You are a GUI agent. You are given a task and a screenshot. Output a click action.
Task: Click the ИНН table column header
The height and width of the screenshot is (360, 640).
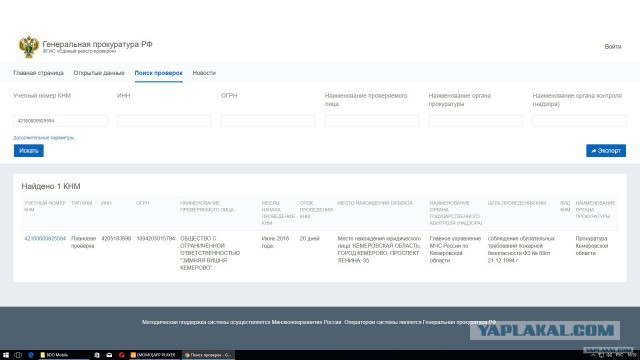[106, 203]
